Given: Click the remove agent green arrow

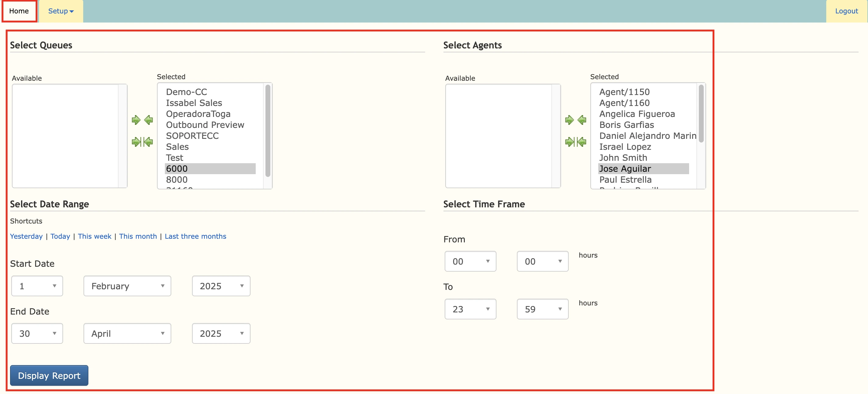Looking at the screenshot, I should pos(582,120).
